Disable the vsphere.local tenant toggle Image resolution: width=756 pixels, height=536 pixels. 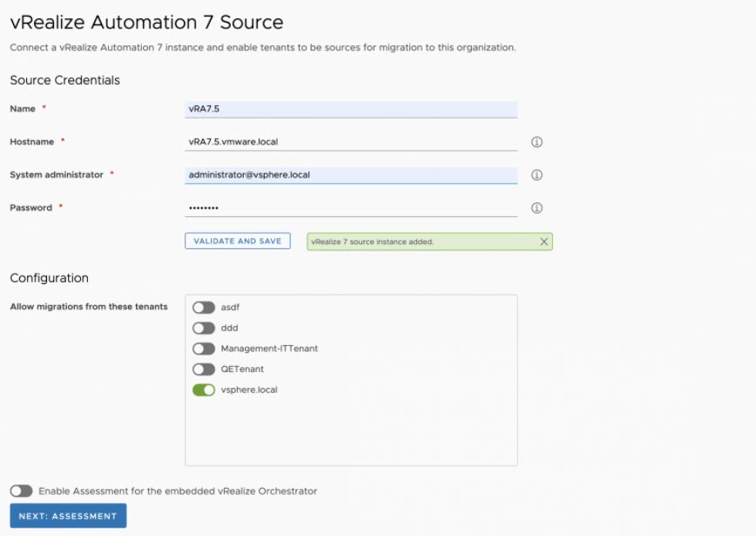[x=204, y=390]
